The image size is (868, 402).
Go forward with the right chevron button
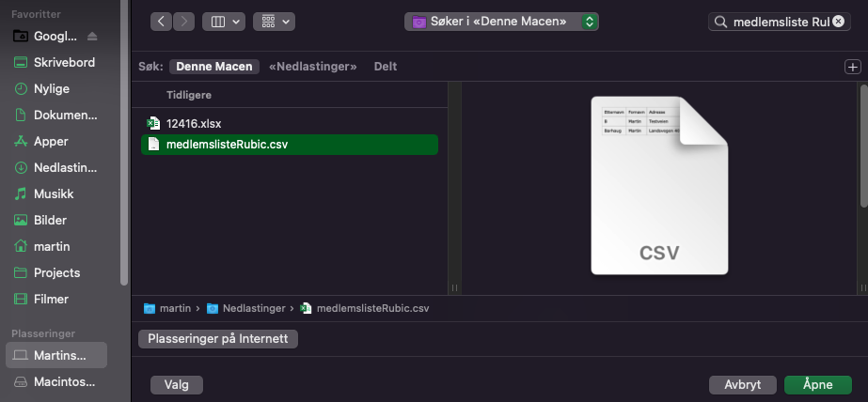point(183,22)
